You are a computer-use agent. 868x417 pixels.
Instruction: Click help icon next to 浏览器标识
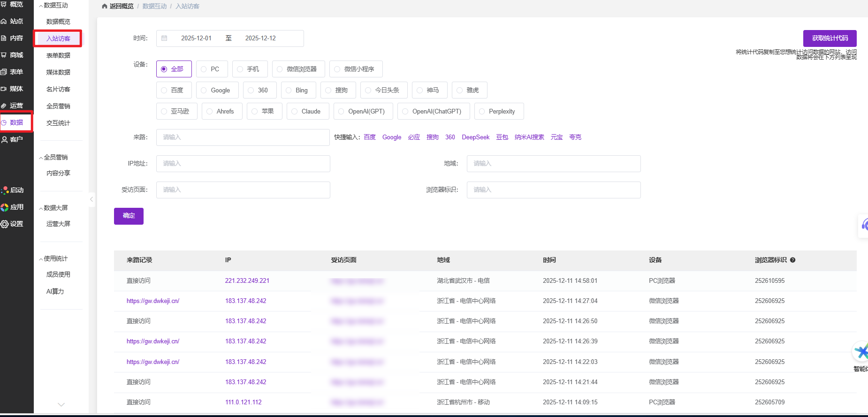[792, 260]
